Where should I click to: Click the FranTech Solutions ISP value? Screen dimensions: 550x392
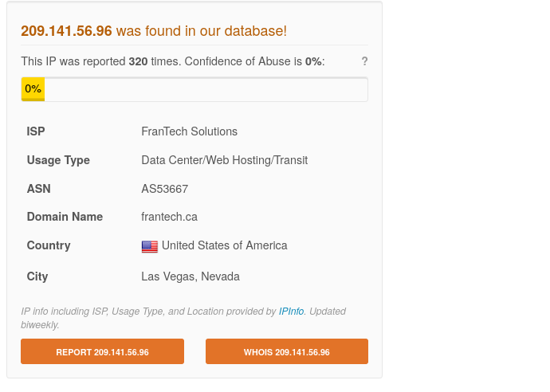[x=190, y=131]
